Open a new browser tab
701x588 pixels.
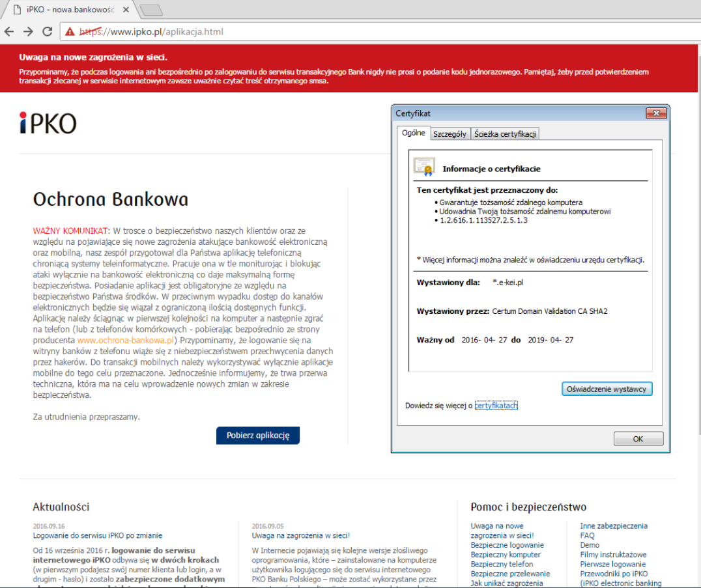(x=151, y=10)
